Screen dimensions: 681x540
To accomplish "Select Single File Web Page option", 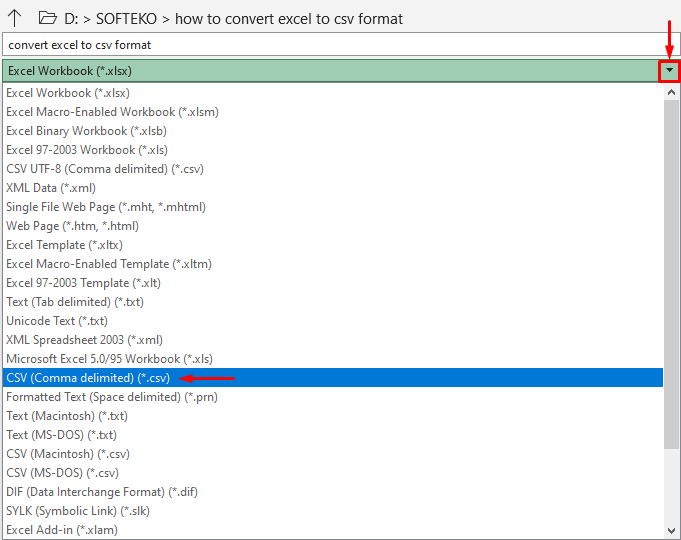I will click(106, 207).
